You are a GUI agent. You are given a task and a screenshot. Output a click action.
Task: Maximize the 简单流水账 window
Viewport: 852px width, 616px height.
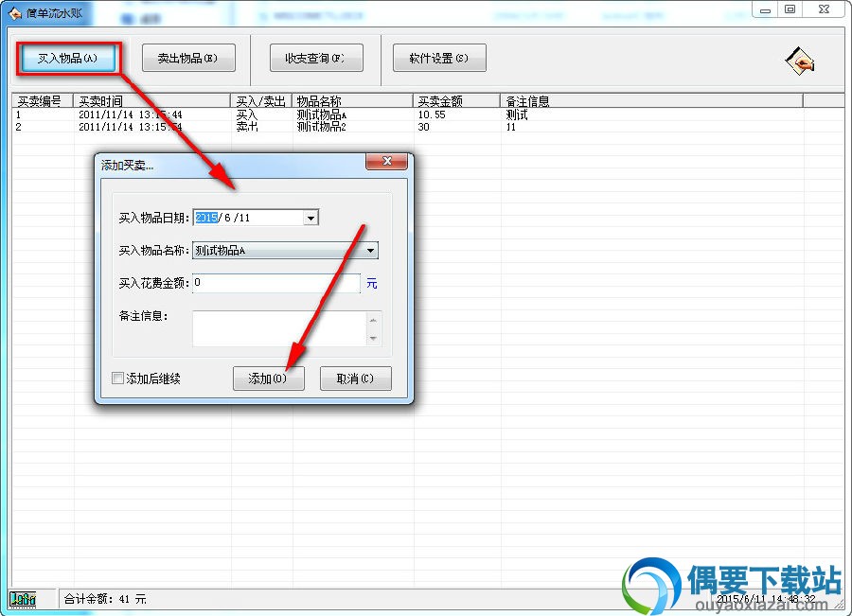(x=790, y=9)
